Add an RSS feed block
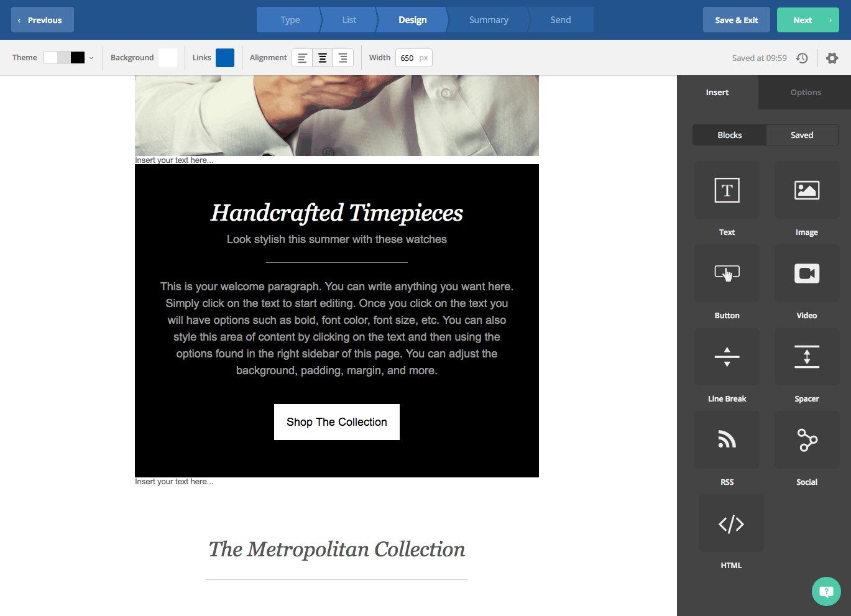 click(727, 440)
